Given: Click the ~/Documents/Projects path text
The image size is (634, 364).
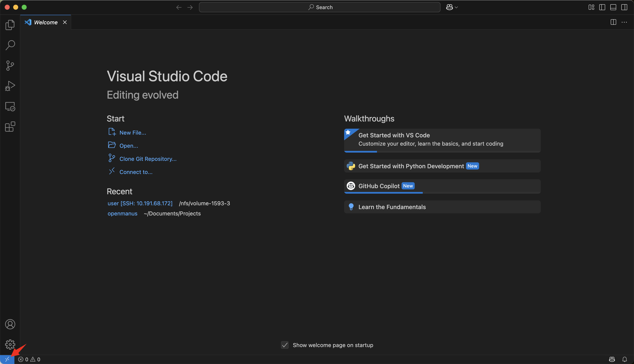Looking at the screenshot, I should (x=172, y=214).
